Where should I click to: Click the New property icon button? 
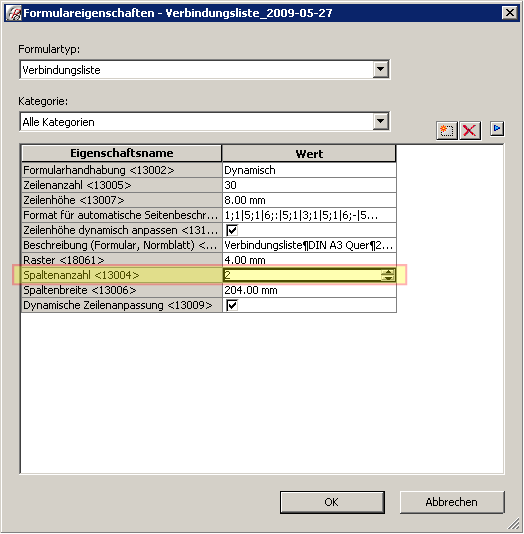tap(446, 130)
